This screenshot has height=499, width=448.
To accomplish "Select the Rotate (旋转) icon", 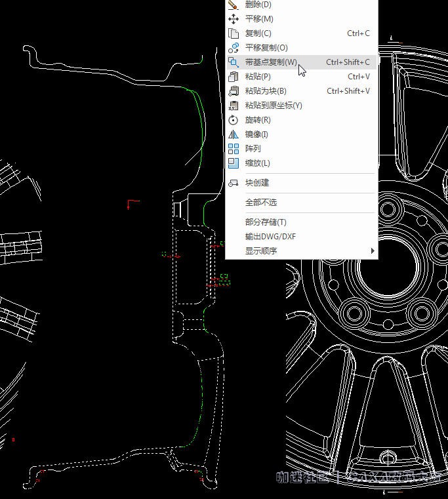I will tap(233, 120).
